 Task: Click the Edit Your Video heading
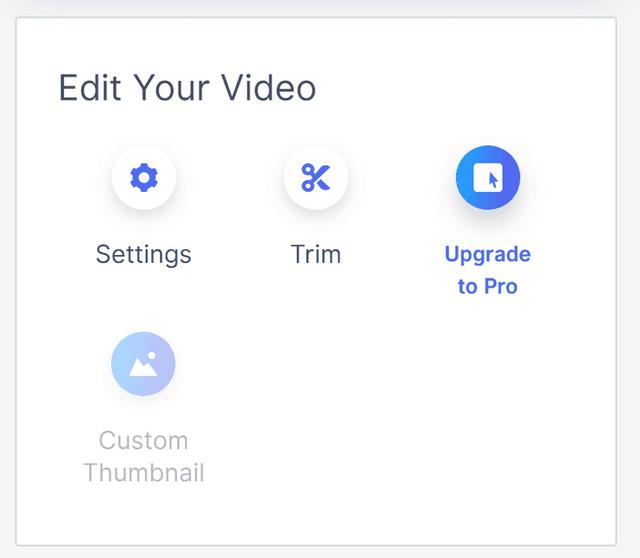(x=187, y=88)
